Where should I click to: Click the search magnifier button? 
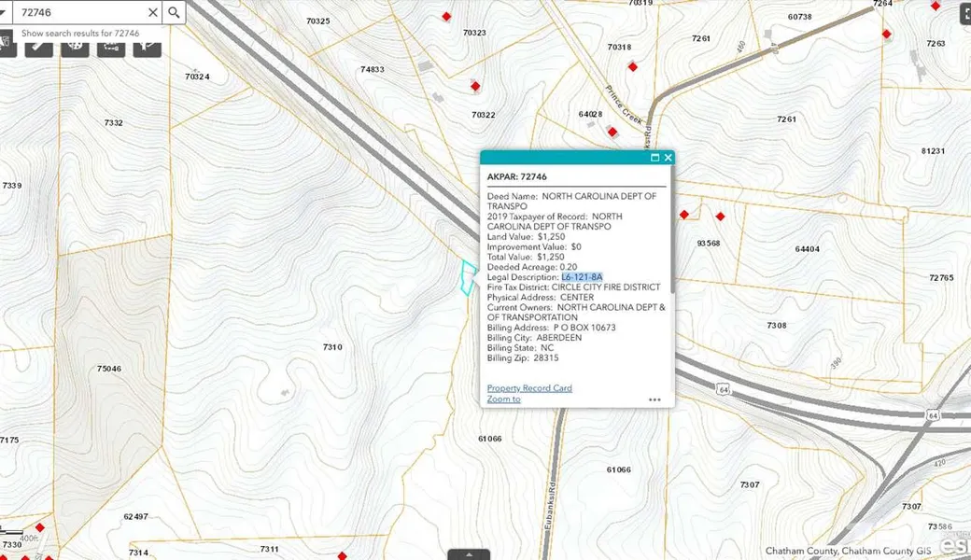click(x=174, y=12)
